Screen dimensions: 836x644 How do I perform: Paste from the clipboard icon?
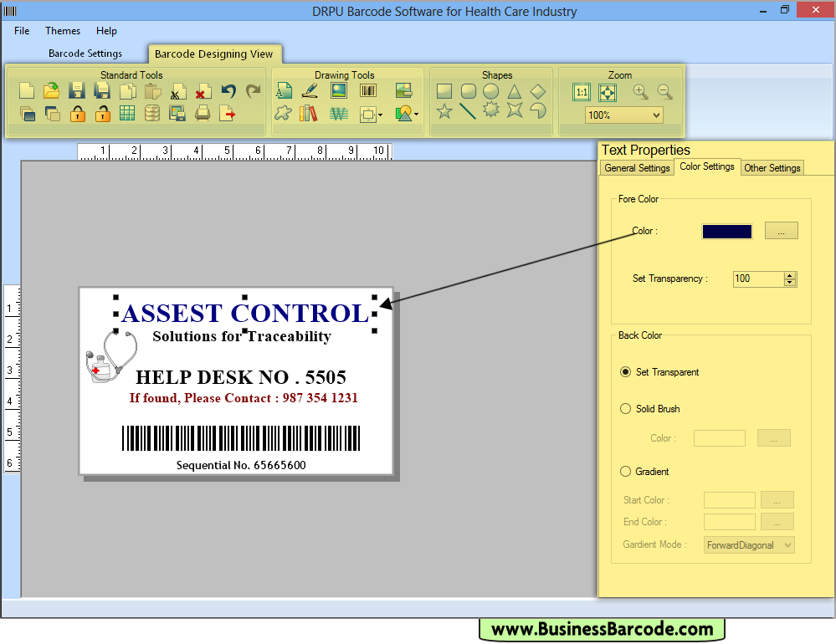[x=152, y=91]
